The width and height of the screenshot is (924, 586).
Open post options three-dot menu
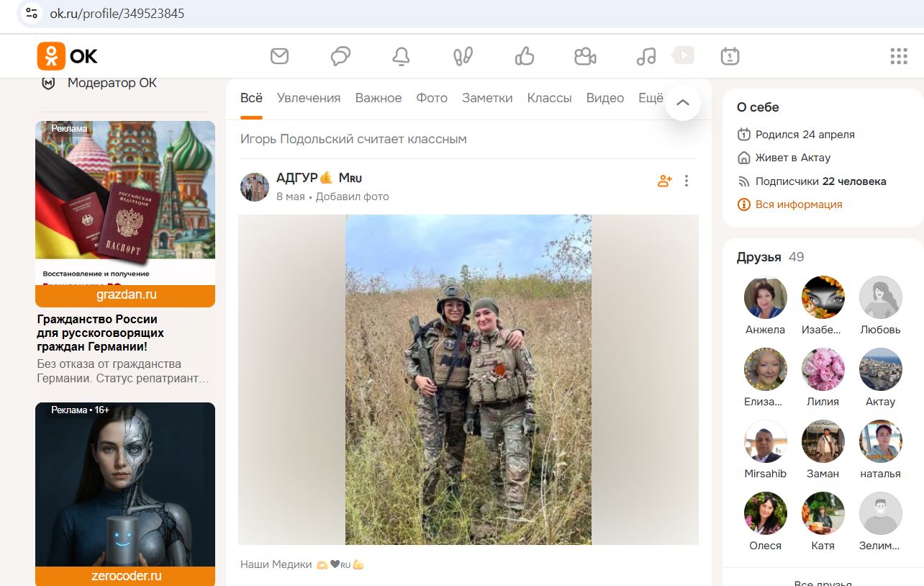[687, 181]
